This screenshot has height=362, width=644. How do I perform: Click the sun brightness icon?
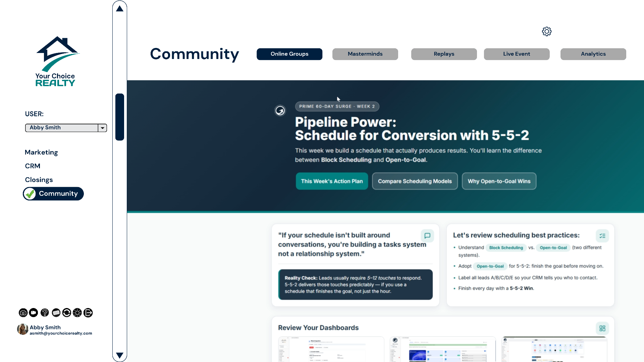(77, 313)
